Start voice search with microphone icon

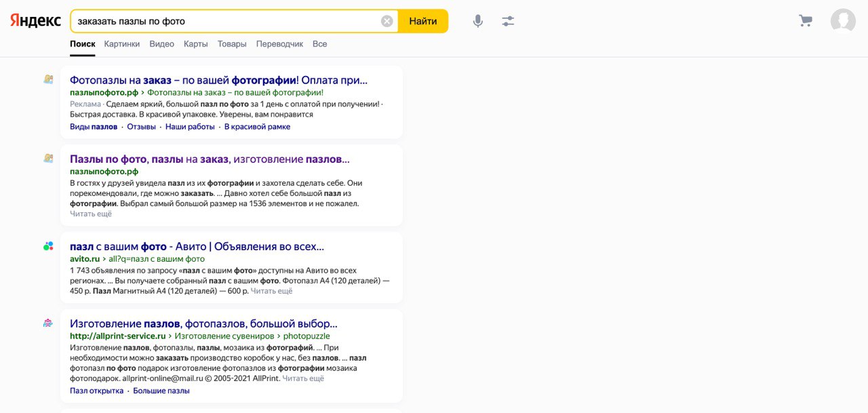click(478, 21)
